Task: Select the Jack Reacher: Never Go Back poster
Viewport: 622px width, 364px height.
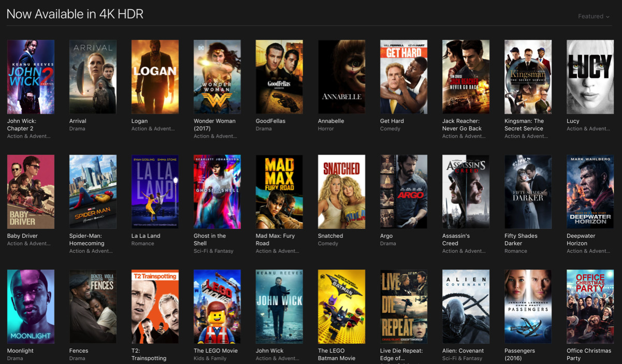Action: [x=466, y=77]
